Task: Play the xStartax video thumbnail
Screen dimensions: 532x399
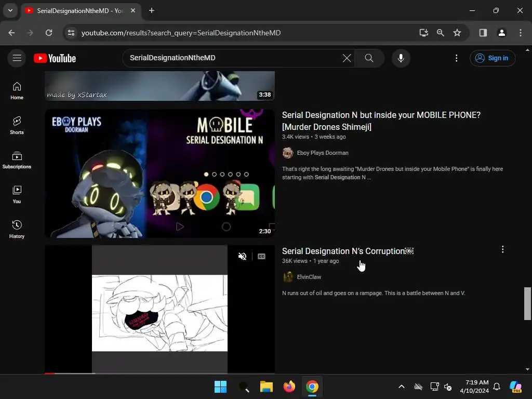Action: [160, 86]
